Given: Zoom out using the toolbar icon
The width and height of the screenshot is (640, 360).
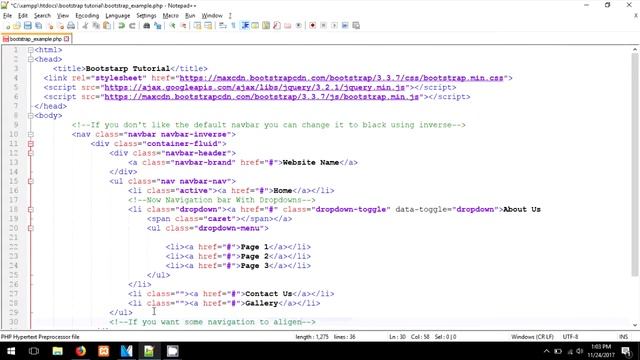Looking at the screenshot, I should pos(184,26).
